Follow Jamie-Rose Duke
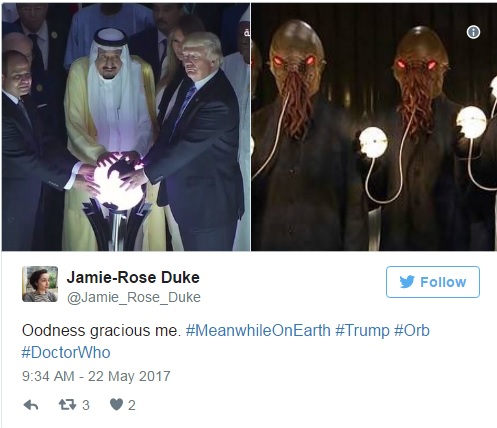The image size is (497, 428). tap(433, 282)
